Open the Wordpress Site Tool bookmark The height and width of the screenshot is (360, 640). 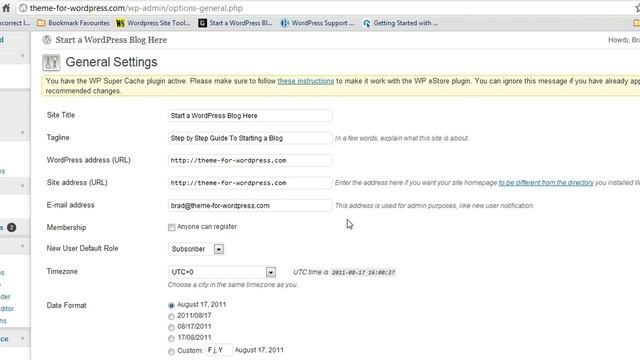pyautogui.click(x=153, y=23)
